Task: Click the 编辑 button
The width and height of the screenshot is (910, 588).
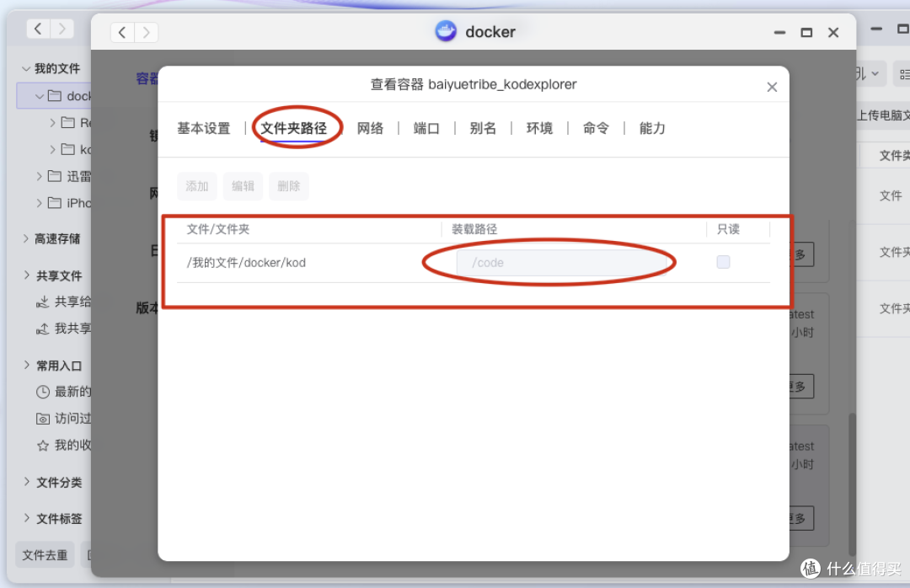Action: pos(243,186)
